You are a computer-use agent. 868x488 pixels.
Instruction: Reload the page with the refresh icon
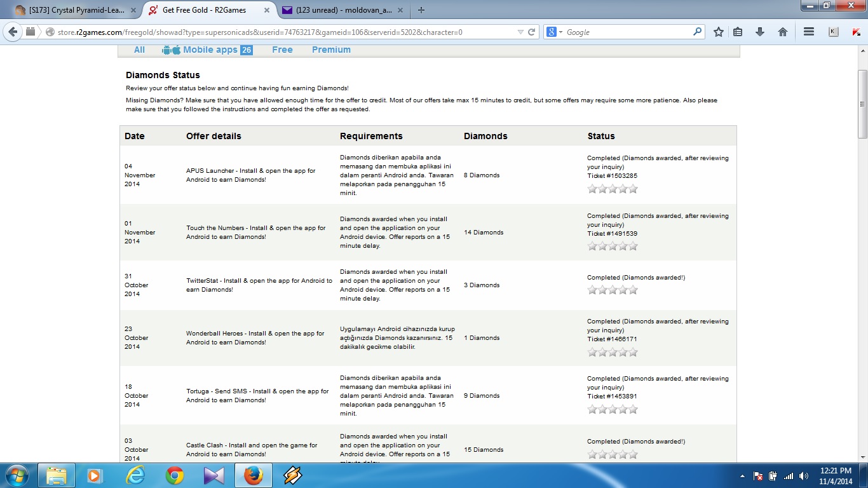pyautogui.click(x=532, y=32)
